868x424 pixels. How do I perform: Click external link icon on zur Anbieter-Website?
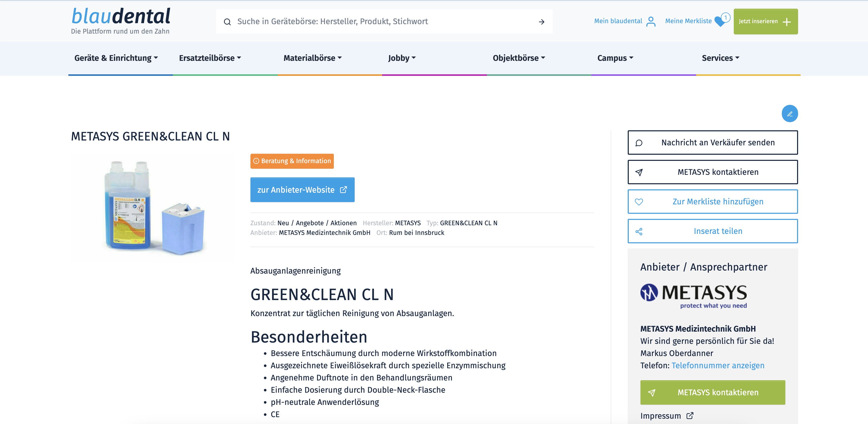(x=343, y=190)
